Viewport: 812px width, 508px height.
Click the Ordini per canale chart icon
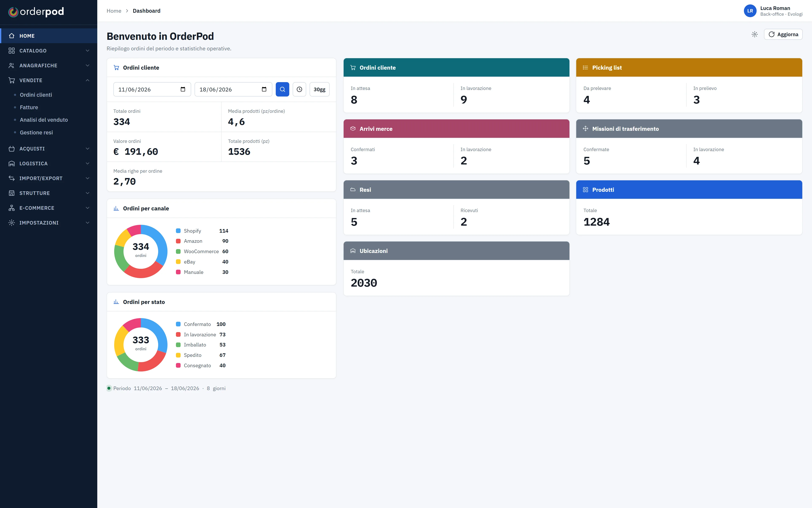point(117,208)
